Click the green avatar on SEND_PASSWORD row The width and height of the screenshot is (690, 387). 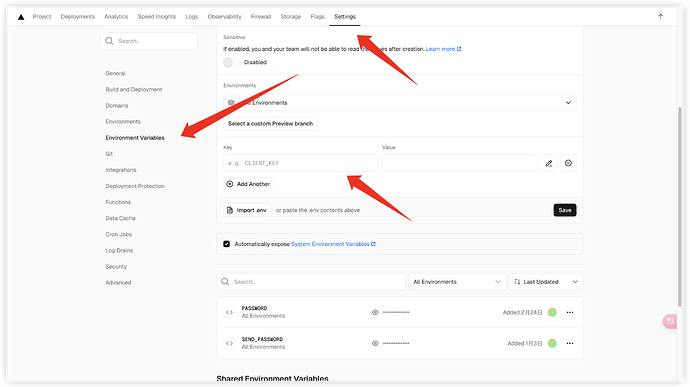click(552, 343)
